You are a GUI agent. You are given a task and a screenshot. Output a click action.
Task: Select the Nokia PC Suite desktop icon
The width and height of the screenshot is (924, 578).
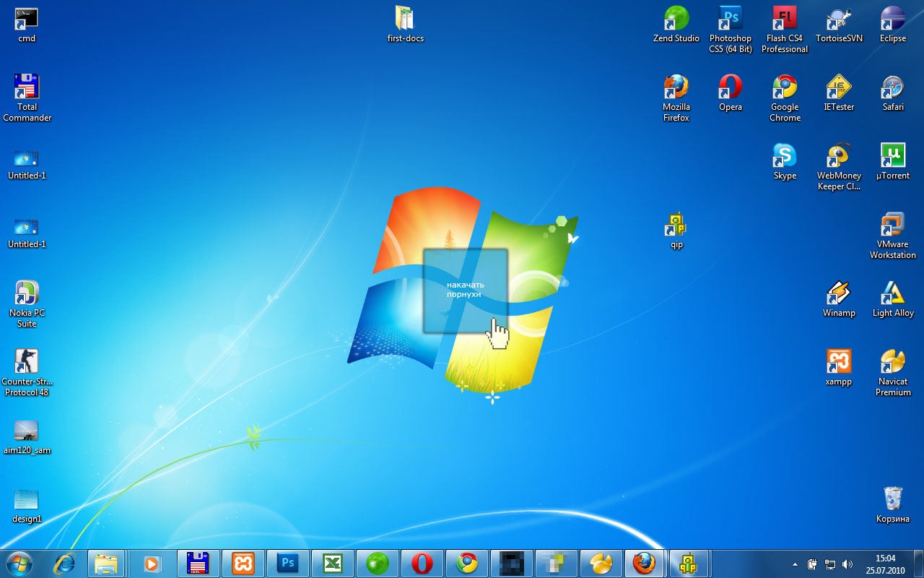click(x=27, y=303)
